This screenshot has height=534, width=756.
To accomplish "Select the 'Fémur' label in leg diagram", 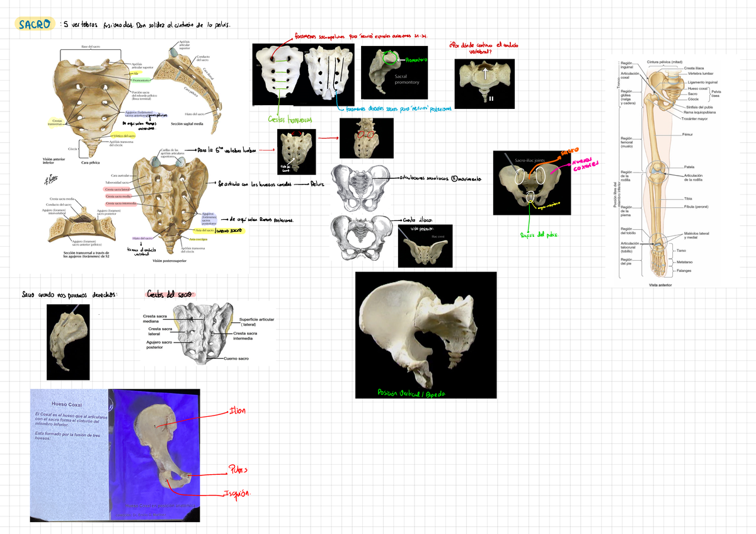I will (x=687, y=135).
